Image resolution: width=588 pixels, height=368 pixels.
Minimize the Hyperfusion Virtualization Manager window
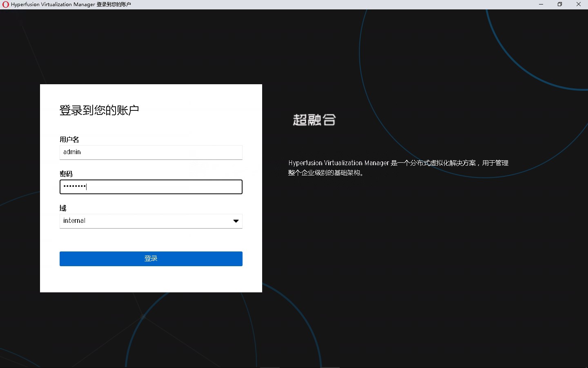pos(541,4)
